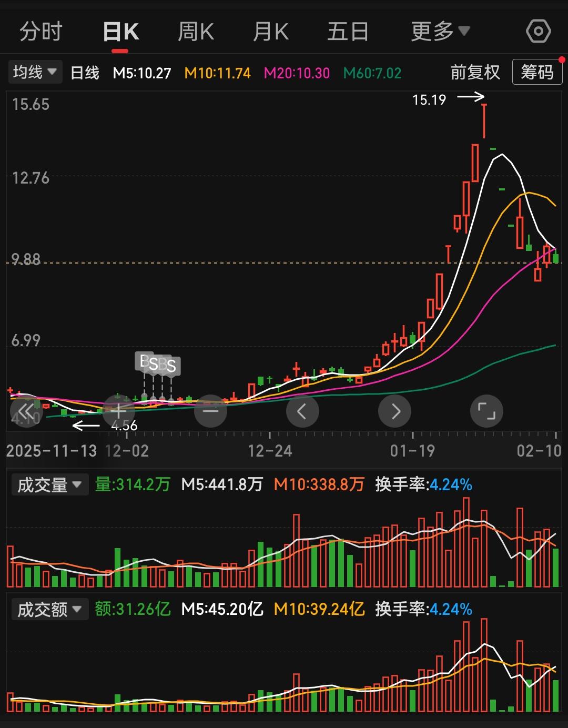
Task: Expand the 成交额 turnover indicator dropdown
Action: (50, 610)
